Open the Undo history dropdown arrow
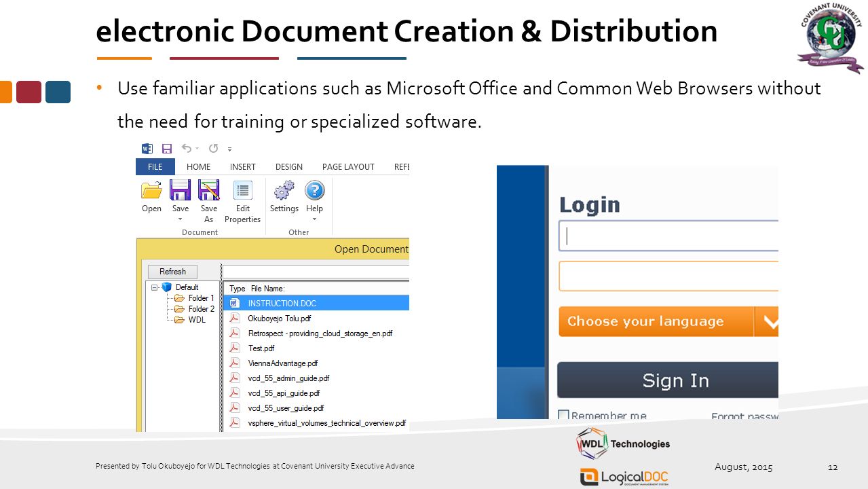Viewport: 868px width, 489px height. tap(197, 149)
